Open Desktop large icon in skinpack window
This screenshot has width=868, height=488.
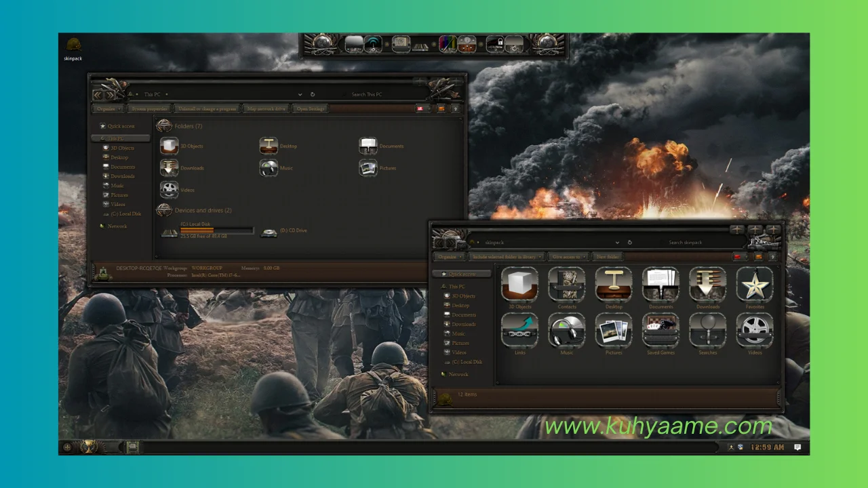point(614,284)
